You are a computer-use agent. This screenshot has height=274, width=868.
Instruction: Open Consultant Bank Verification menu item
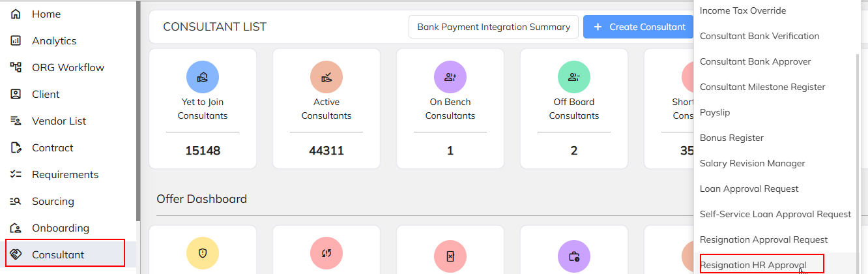coord(759,36)
